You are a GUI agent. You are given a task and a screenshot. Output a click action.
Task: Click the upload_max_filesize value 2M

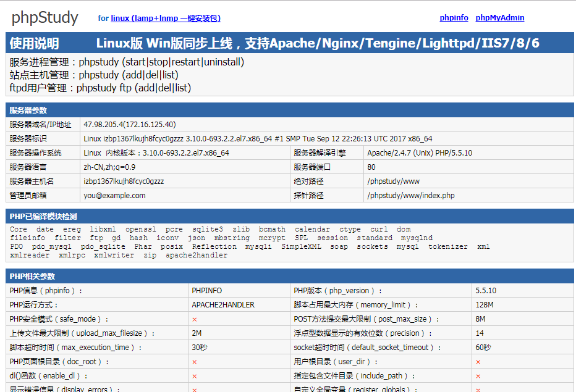(x=197, y=333)
